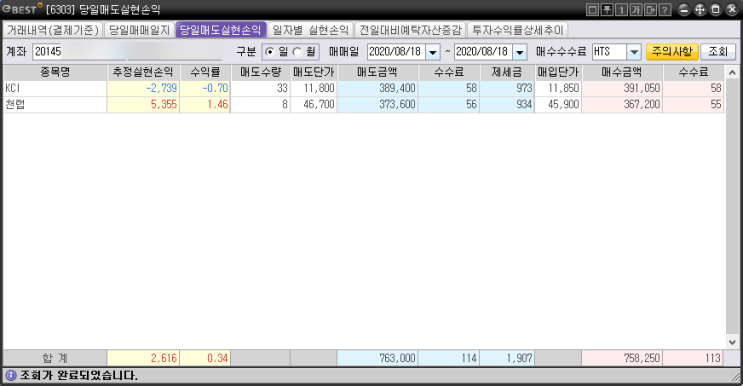Viewport: 743px width, 386px height.
Task: Click the number 1 title bar icon
Action: 622,9
